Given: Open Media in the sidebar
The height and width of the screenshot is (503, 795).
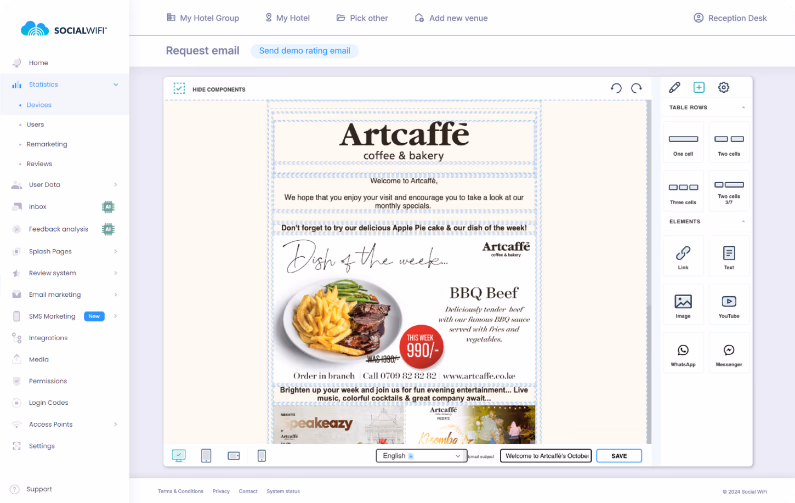Looking at the screenshot, I should [x=39, y=360].
